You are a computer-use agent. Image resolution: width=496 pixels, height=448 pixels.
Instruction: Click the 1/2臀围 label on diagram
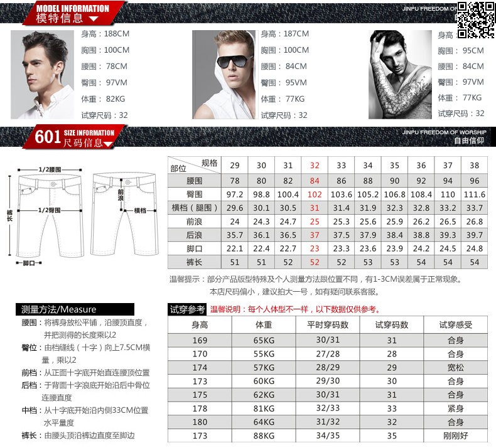[x=50, y=210]
